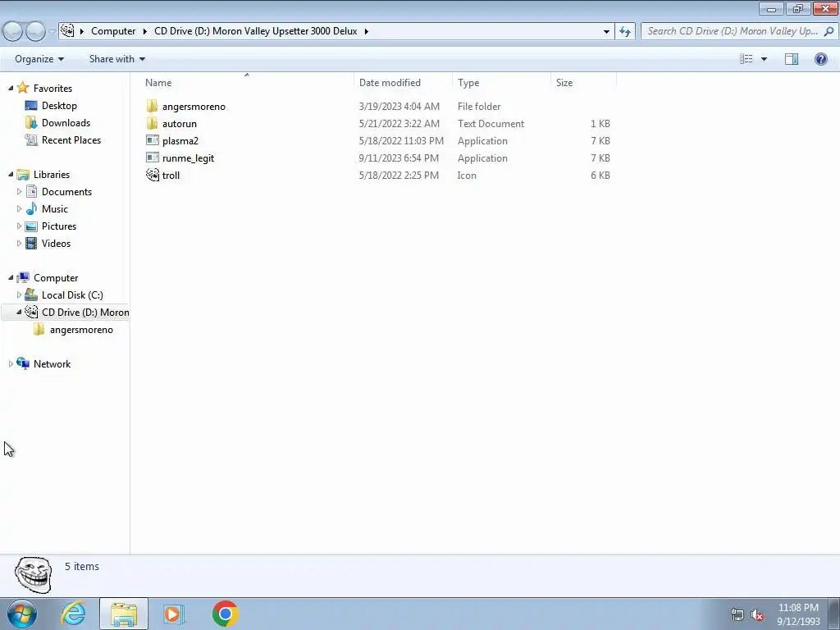The height and width of the screenshot is (630, 840).
Task: Launch Google Chrome from taskbar
Action: [x=225, y=614]
